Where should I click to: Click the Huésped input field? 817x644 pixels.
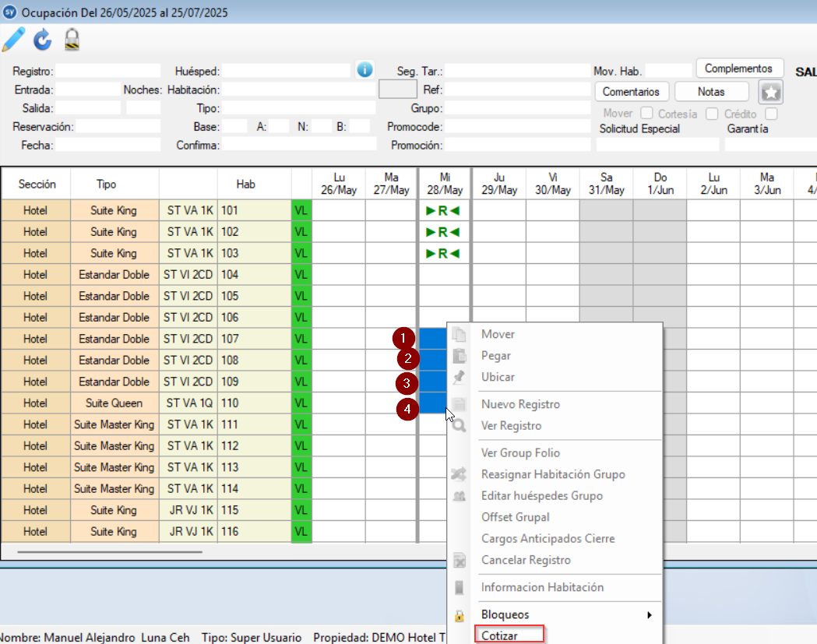pyautogui.click(x=286, y=71)
